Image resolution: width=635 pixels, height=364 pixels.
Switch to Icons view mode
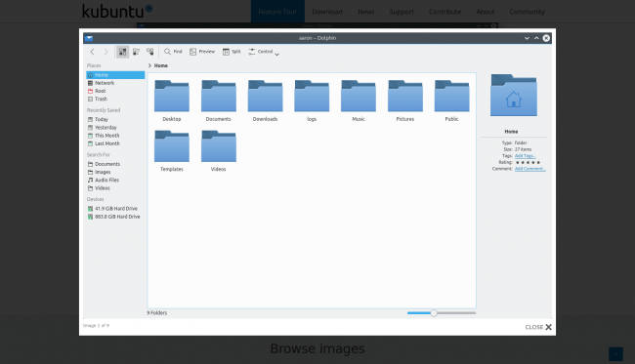(122, 52)
